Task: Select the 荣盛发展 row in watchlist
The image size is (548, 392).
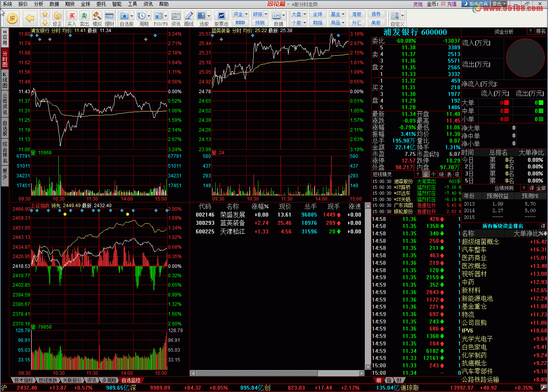Action: [x=278, y=215]
